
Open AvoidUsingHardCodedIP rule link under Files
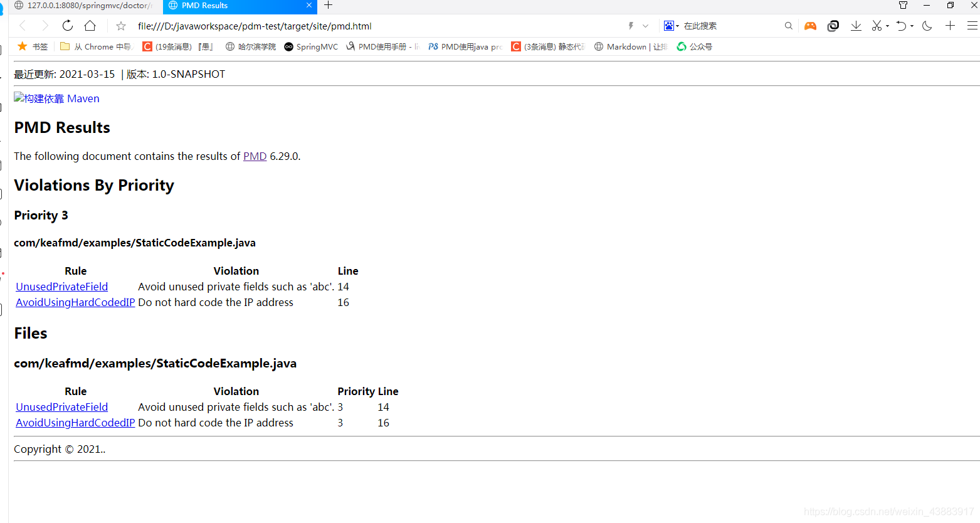[x=75, y=423]
